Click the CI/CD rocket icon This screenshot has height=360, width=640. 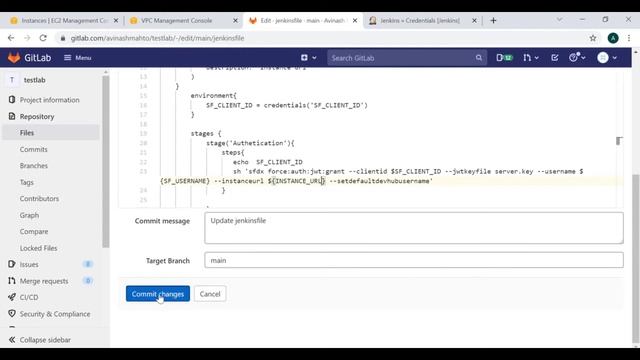tap(12, 297)
